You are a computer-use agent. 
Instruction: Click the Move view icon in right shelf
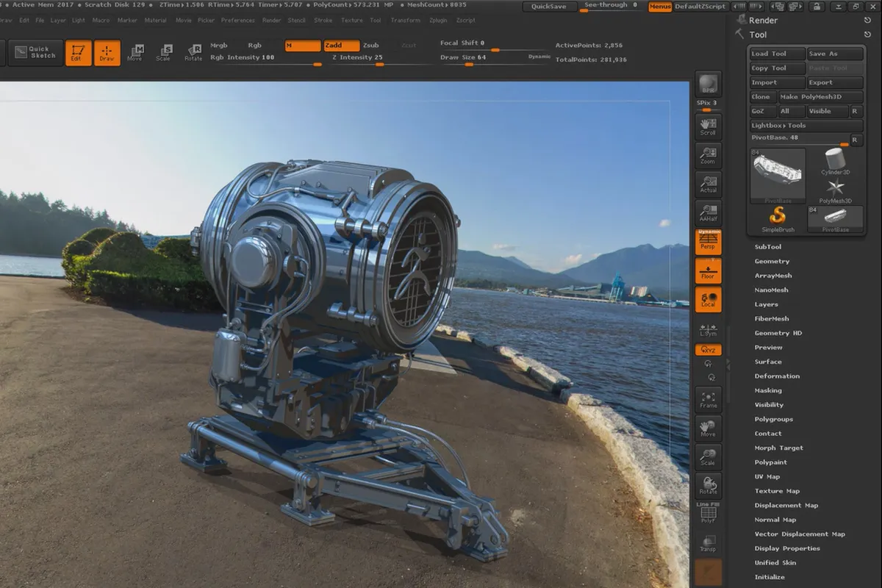(x=709, y=428)
